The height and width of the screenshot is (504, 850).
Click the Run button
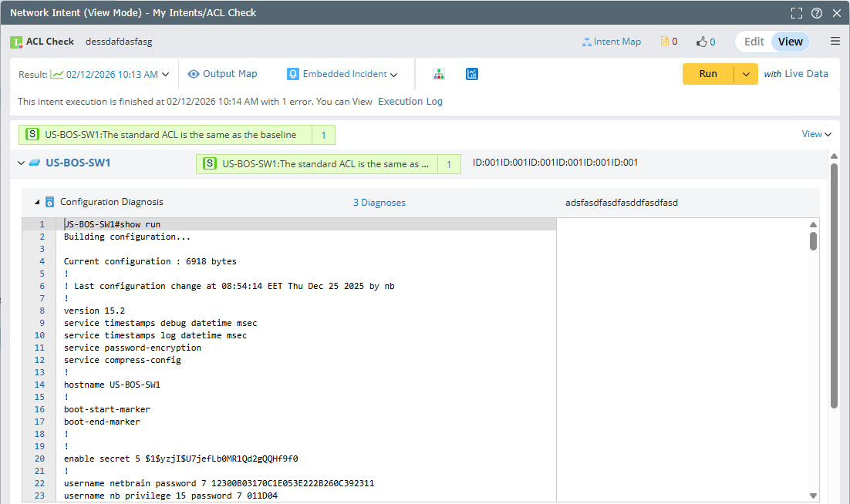[x=708, y=74]
